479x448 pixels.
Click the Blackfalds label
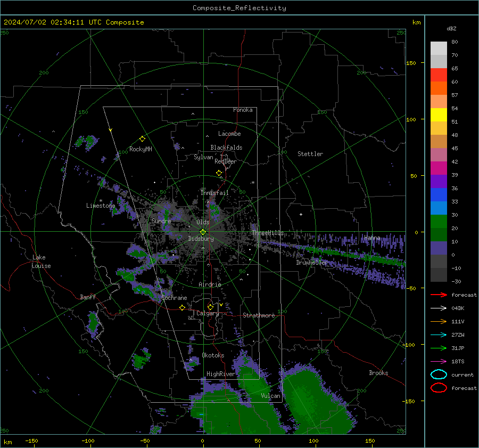click(226, 148)
